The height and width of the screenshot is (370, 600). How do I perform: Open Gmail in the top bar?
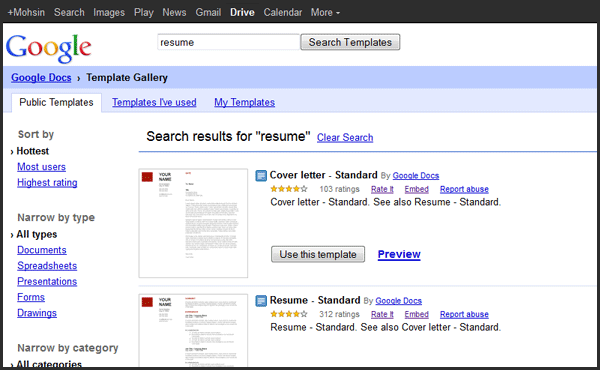click(x=208, y=13)
